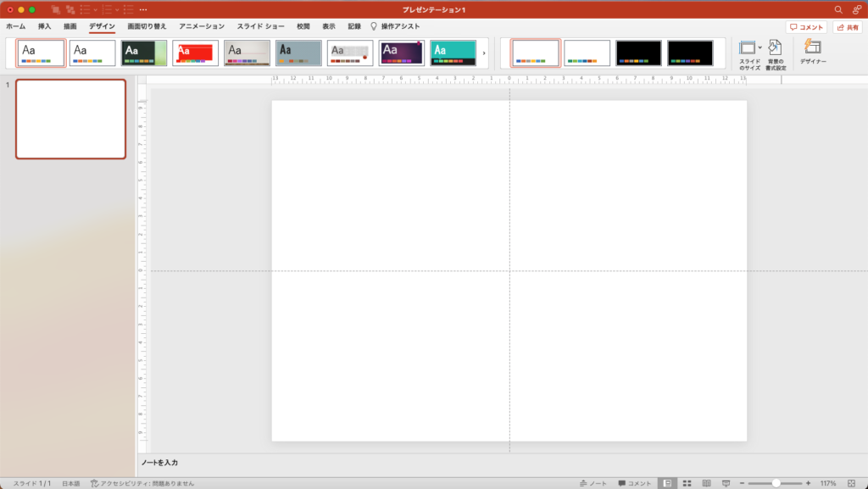Expand the themes gallery arrow

click(x=484, y=53)
